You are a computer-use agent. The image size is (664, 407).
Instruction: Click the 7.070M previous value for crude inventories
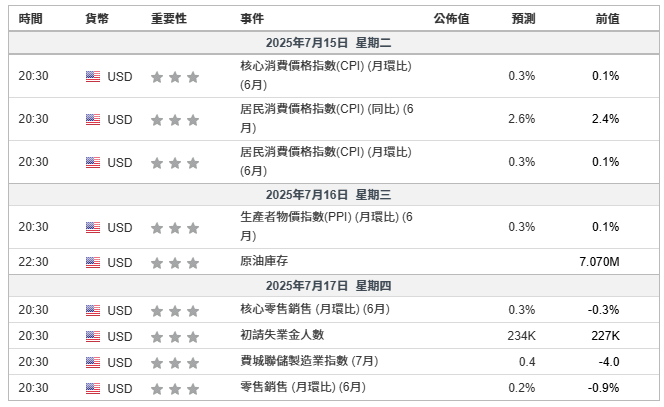click(599, 262)
